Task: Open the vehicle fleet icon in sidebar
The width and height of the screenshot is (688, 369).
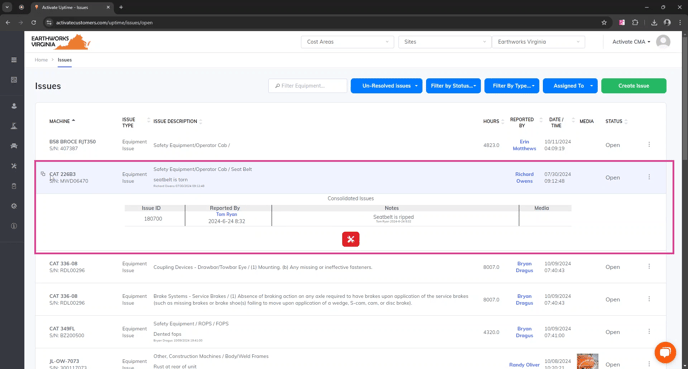Action: pyautogui.click(x=14, y=146)
